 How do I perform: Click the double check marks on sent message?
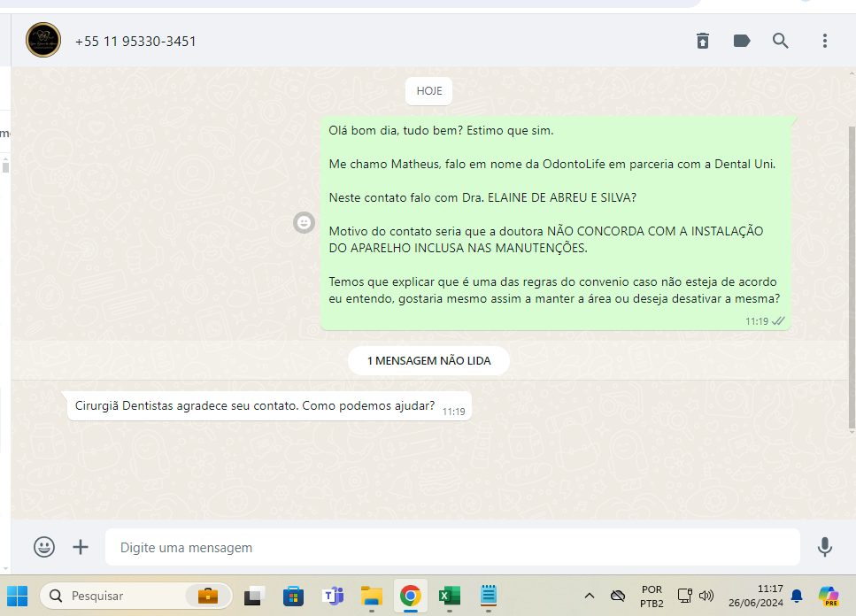pos(778,320)
